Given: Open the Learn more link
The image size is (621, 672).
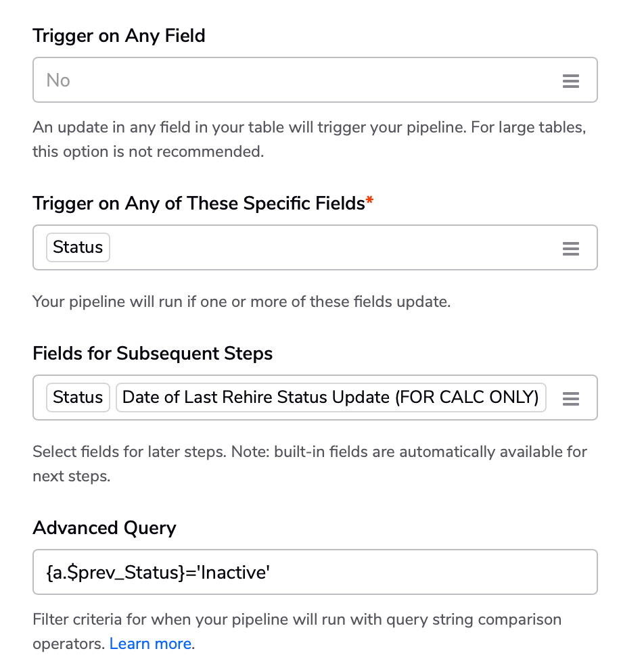Looking at the screenshot, I should 151,644.
